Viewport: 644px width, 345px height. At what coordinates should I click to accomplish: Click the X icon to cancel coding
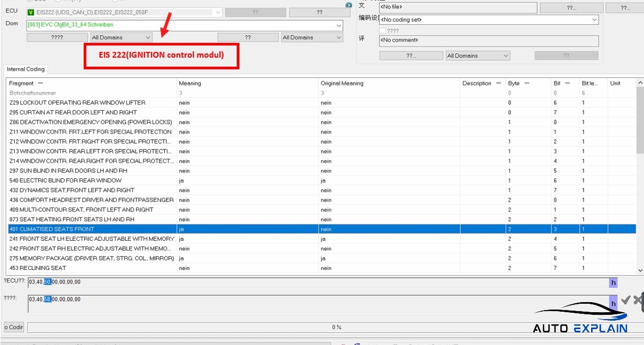[637, 300]
